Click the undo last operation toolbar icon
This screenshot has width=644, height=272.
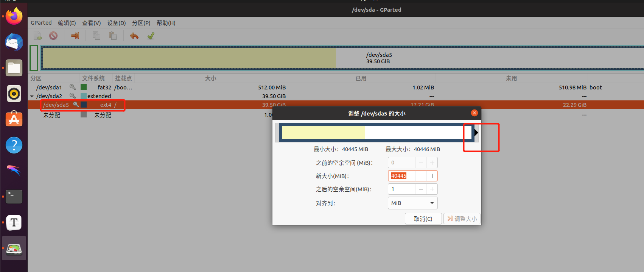[x=134, y=36]
